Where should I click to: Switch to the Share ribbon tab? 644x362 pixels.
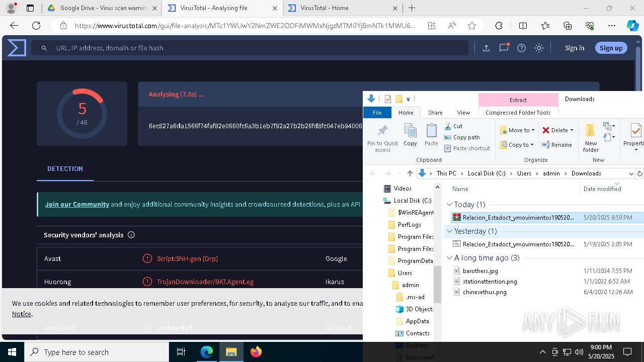pos(435,113)
